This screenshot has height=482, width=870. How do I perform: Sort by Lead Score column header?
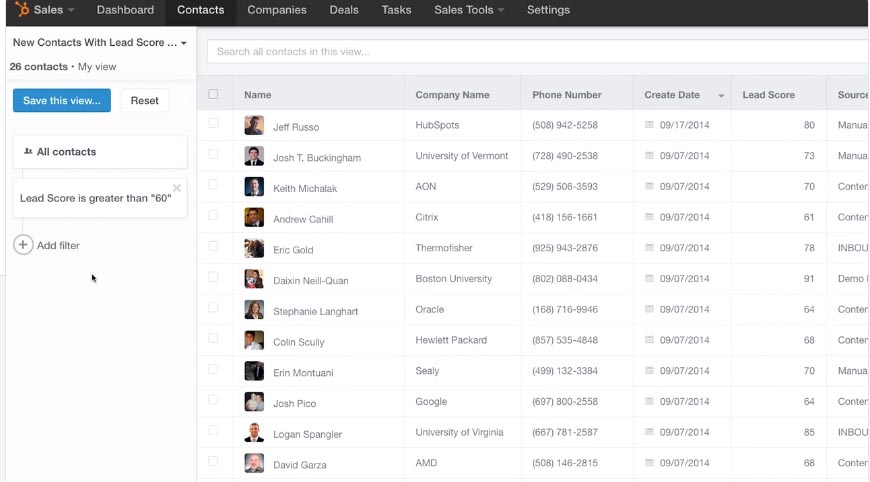768,94
